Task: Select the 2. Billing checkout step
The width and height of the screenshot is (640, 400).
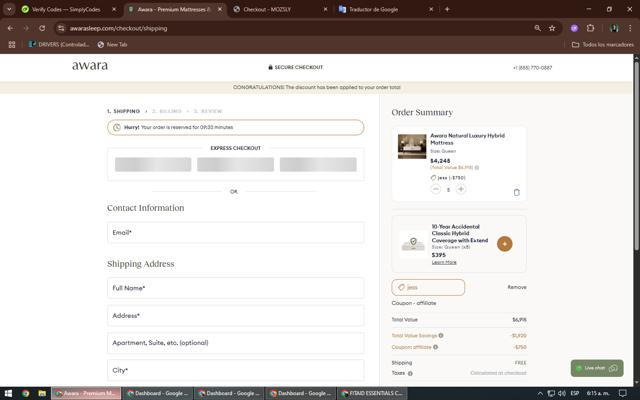Action: [167, 111]
